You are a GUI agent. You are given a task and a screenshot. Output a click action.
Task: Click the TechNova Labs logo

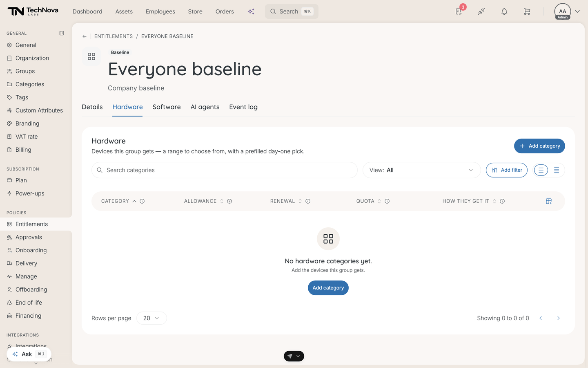33,11
